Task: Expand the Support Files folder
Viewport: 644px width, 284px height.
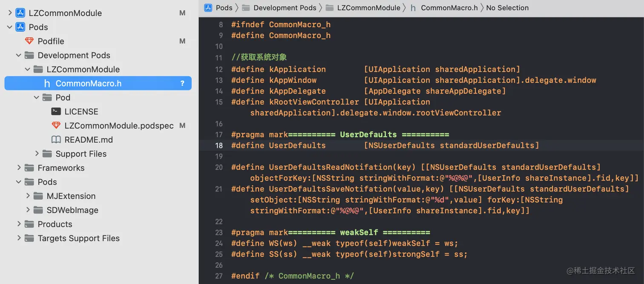Action: point(37,154)
